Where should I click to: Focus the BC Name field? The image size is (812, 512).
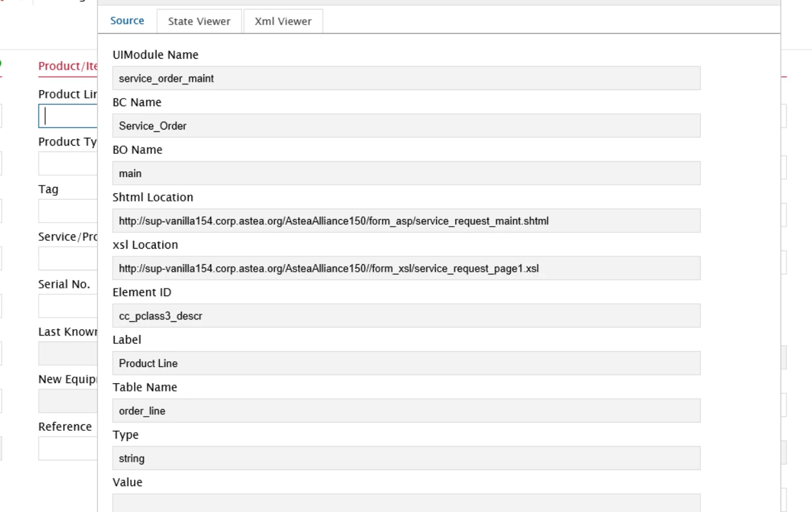[x=406, y=126]
